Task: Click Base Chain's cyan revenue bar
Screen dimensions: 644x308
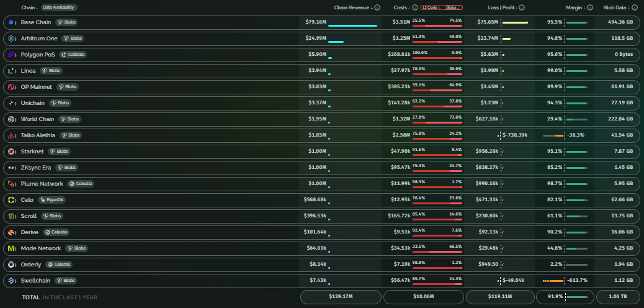Action: click(x=352, y=25)
